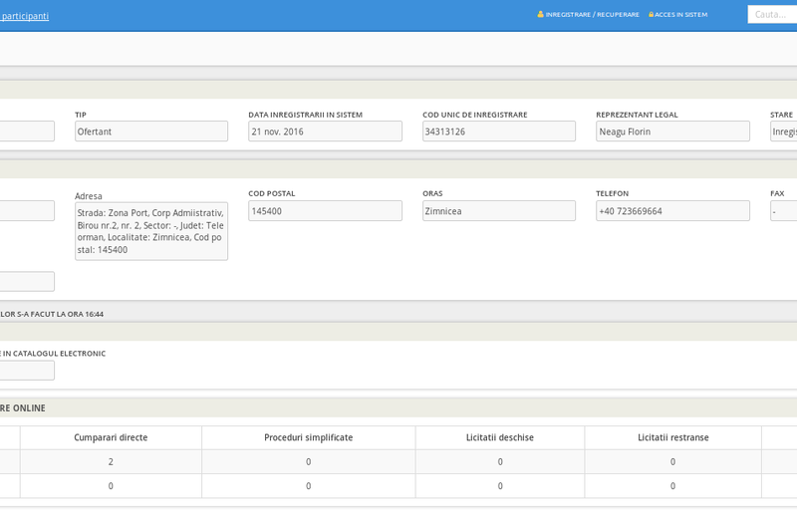
Task: Open the Acces in sistem link
Action: pos(681,15)
